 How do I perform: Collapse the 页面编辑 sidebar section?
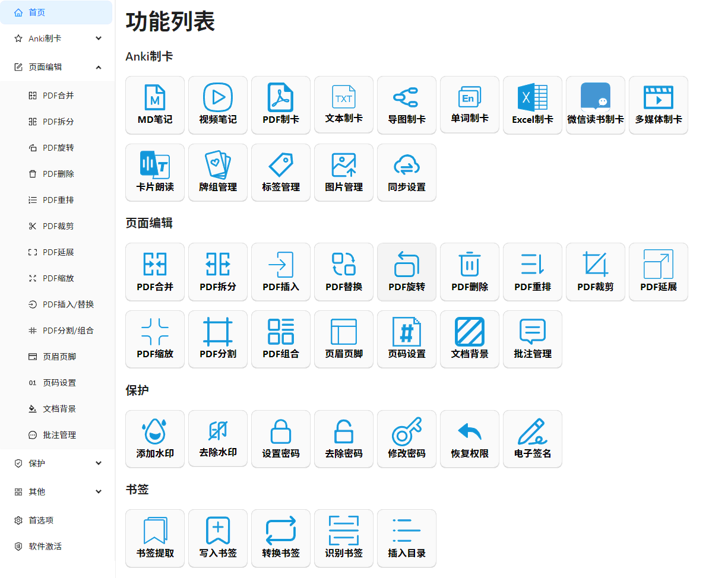point(56,67)
